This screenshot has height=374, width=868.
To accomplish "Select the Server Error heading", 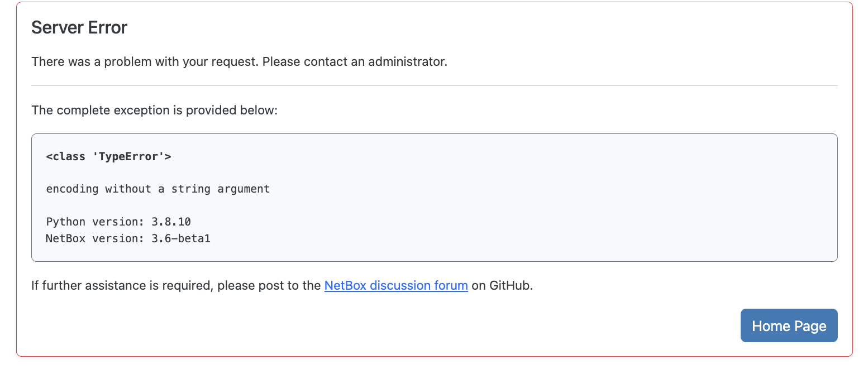I will 79,27.
